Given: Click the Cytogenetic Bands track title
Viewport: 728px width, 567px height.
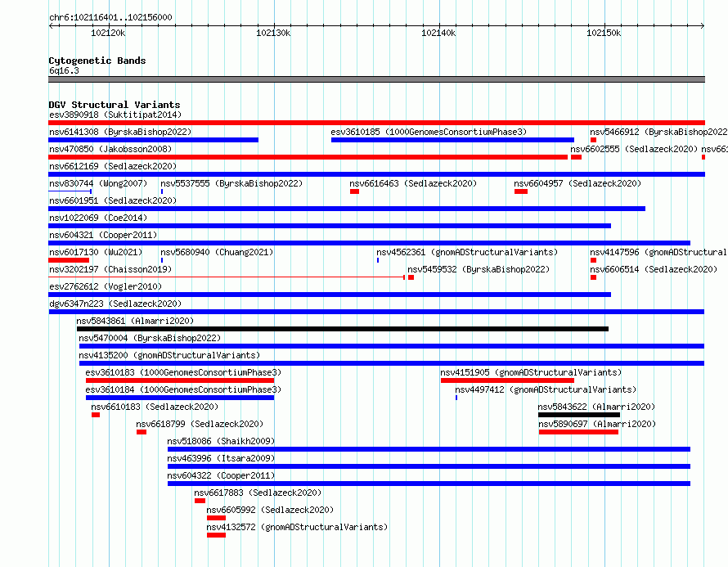Looking at the screenshot, I should coord(97,61).
